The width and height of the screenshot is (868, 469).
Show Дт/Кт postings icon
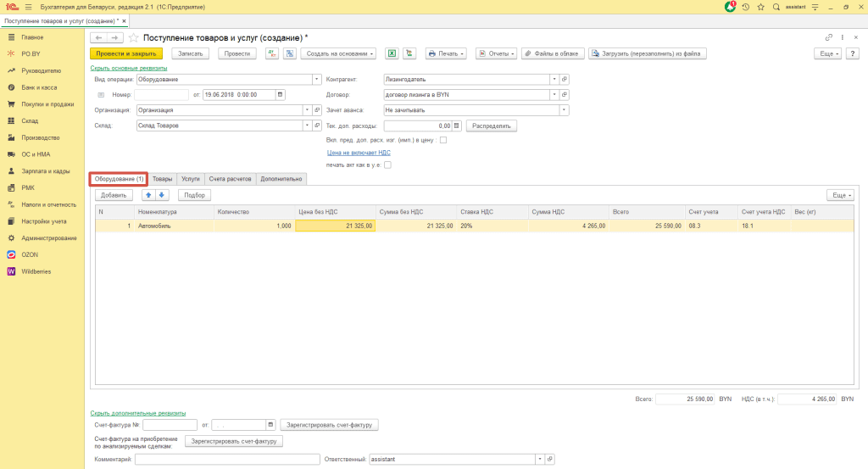(272, 53)
